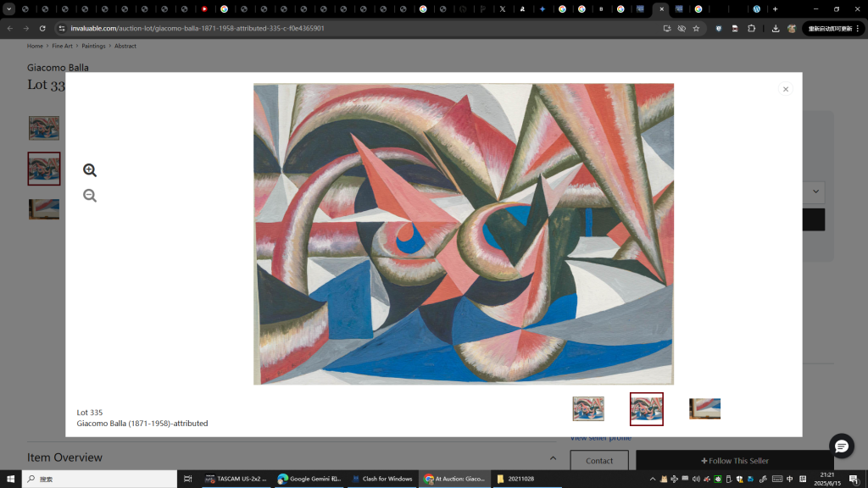Open the Chrome profile avatar
The width and height of the screenshot is (868, 488).
(792, 28)
